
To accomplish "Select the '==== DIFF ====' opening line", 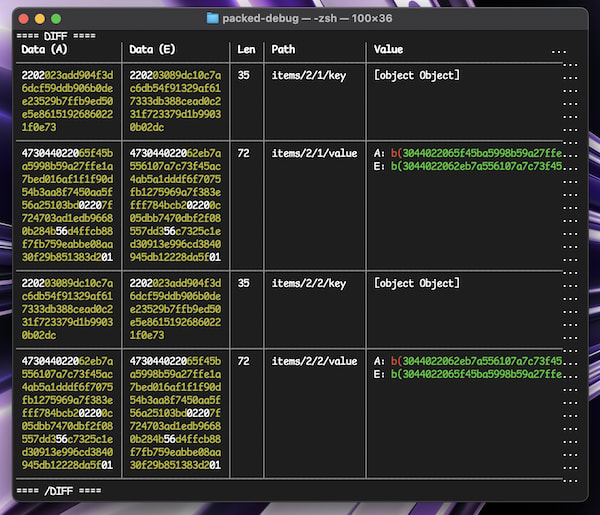I will [56, 36].
